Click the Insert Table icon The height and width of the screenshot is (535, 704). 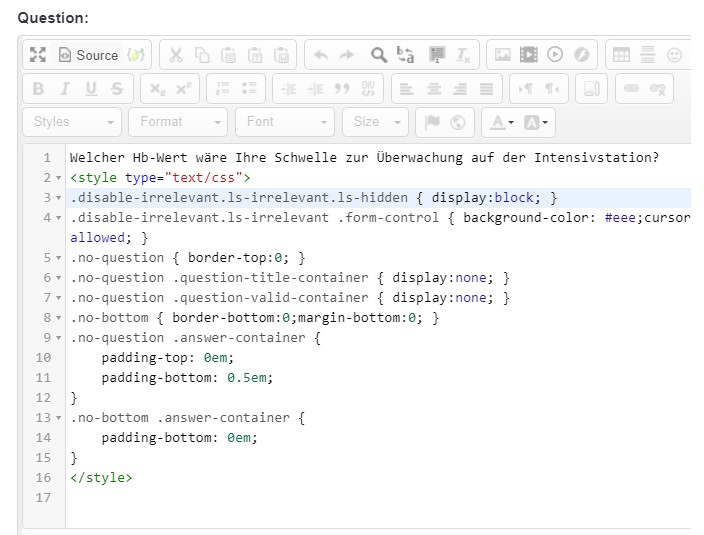621,55
